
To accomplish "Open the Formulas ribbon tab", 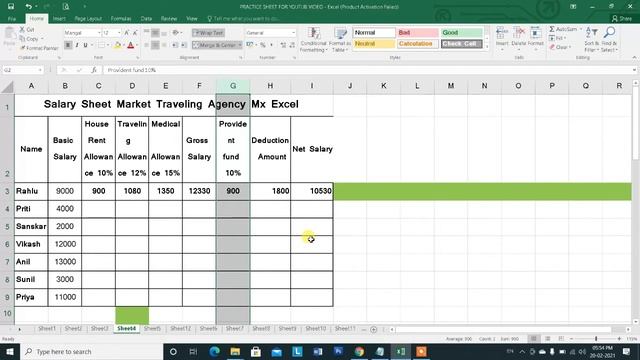I will tap(121, 19).
